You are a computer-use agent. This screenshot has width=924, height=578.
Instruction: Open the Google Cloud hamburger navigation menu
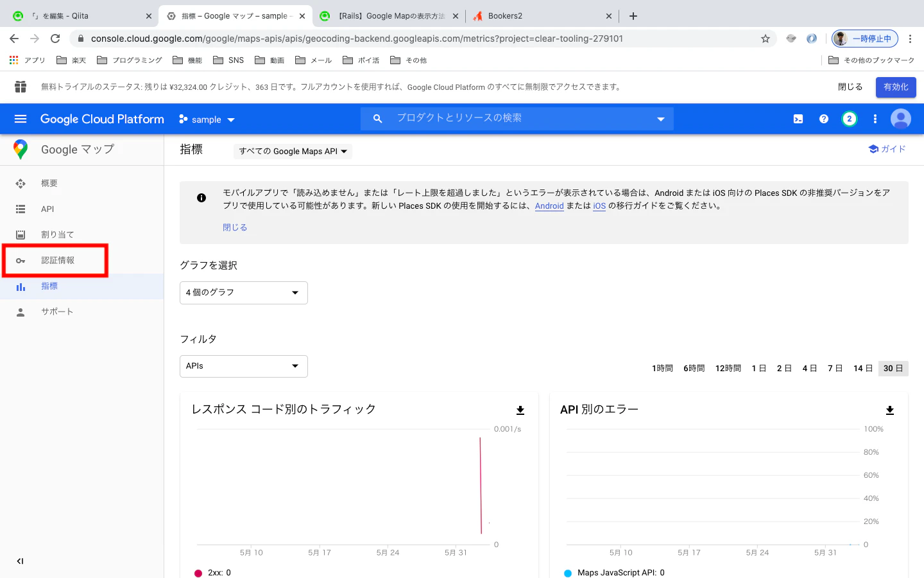(x=21, y=119)
